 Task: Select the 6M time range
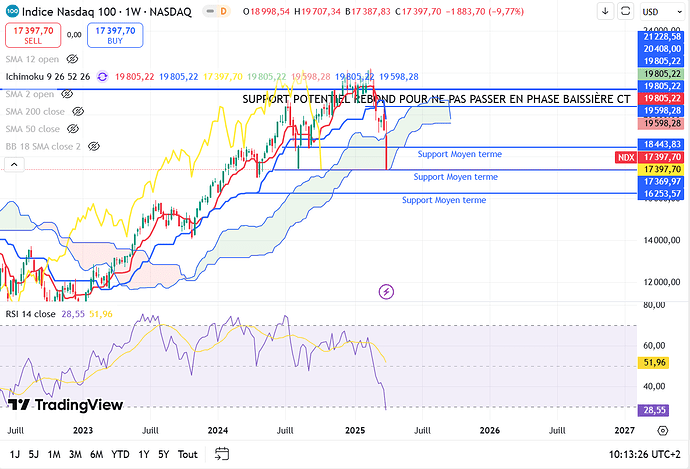pos(96,454)
